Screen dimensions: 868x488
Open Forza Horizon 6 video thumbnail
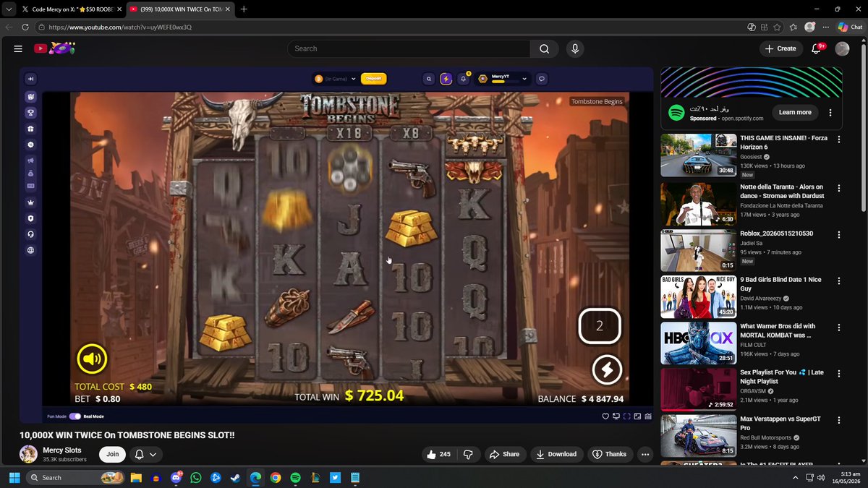[x=699, y=155]
